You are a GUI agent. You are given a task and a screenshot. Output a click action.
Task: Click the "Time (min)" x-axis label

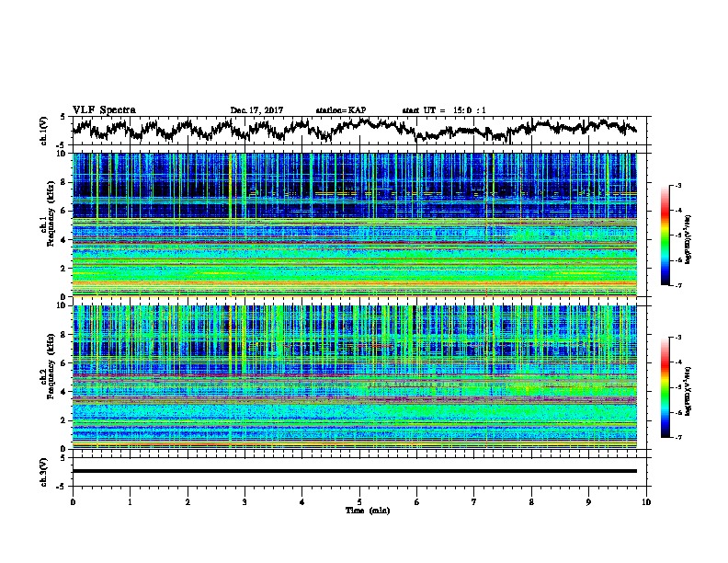pyautogui.click(x=368, y=511)
